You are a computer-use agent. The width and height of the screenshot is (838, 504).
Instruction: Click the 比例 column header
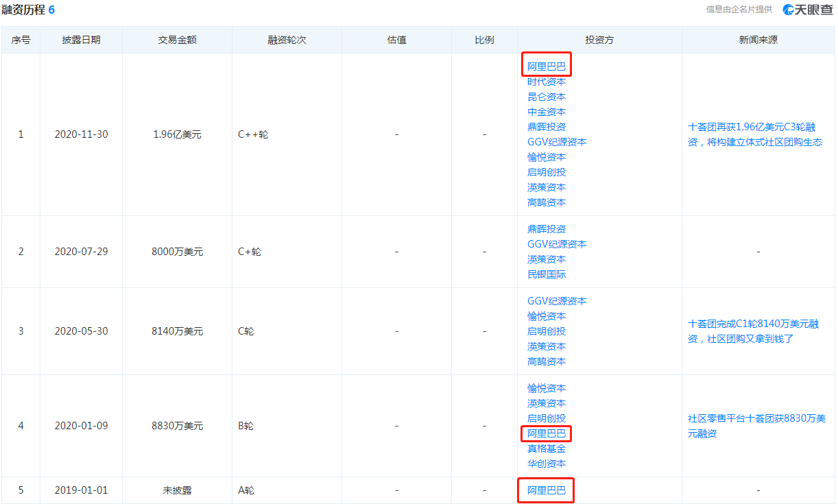coord(484,40)
